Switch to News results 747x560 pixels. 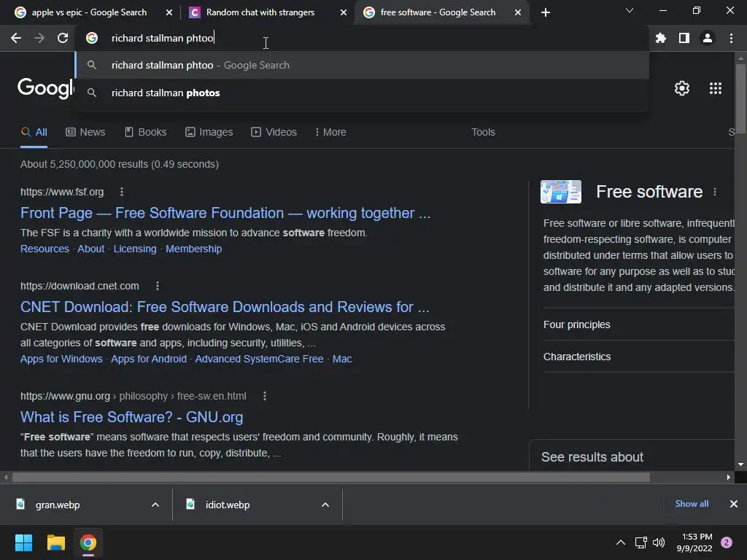(85, 133)
